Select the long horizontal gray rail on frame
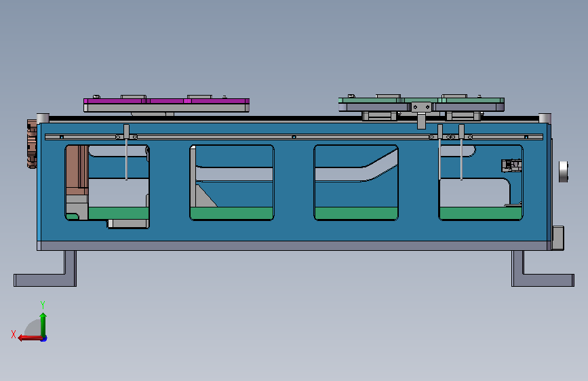Screen dimensions: 588x381 (x=294, y=137)
